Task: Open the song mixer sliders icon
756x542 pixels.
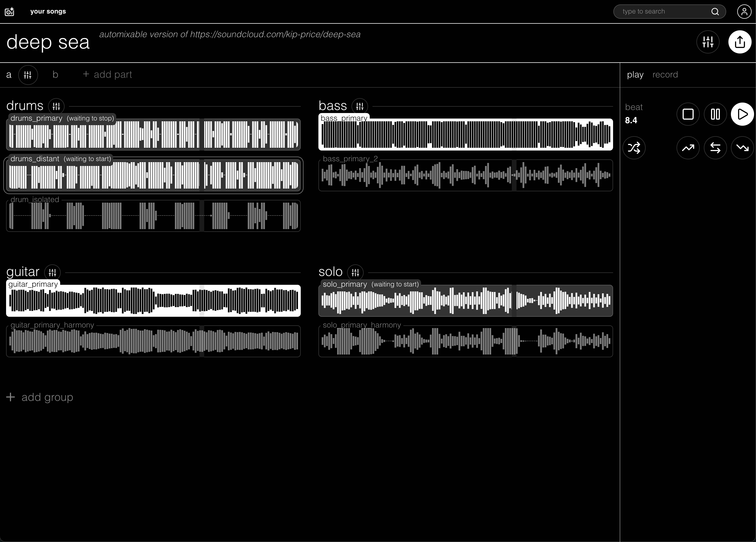Action: coord(707,42)
